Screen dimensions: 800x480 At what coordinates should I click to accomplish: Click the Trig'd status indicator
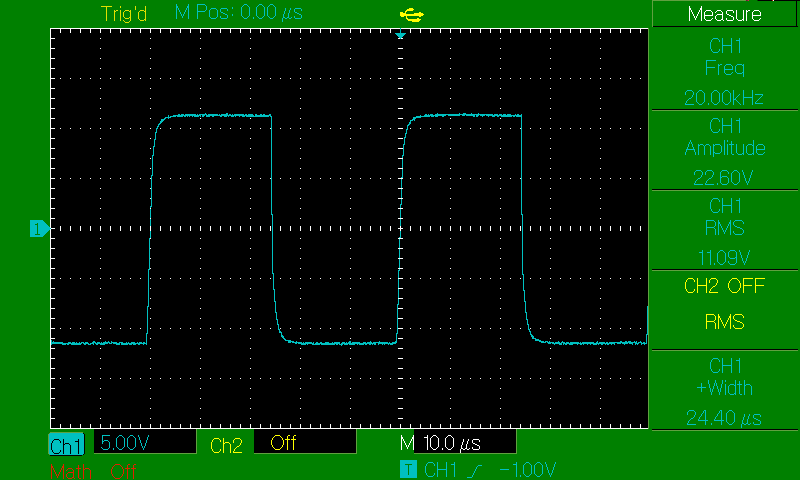125,14
